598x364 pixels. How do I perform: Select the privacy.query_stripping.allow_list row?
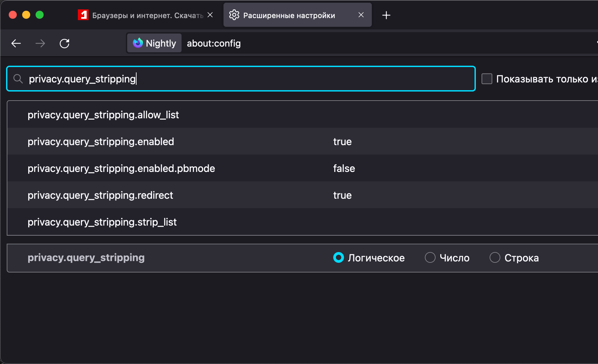click(103, 114)
